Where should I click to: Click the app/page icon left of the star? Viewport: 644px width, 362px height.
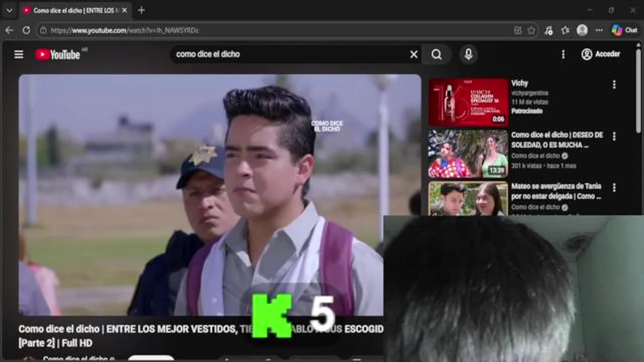coord(518,30)
